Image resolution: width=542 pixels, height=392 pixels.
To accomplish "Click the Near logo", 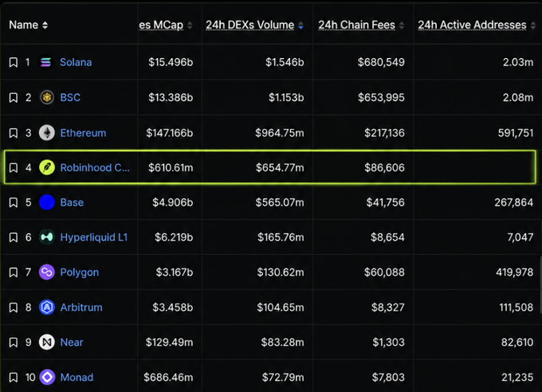I will pos(47,343).
